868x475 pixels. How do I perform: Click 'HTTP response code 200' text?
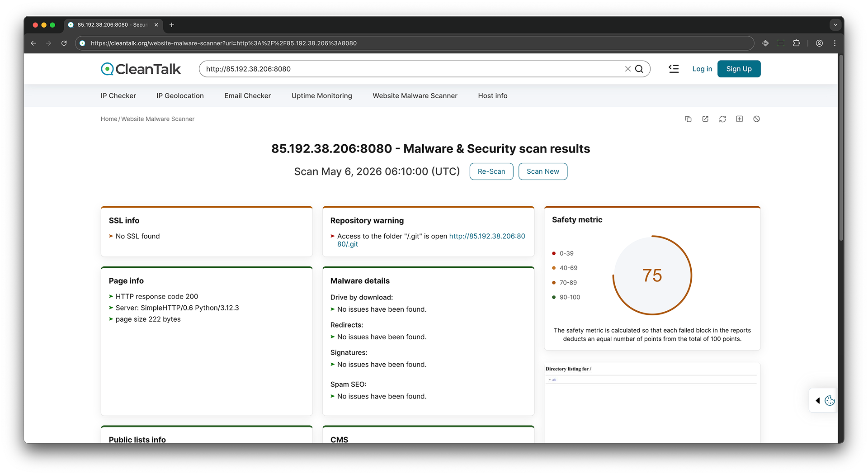click(157, 296)
